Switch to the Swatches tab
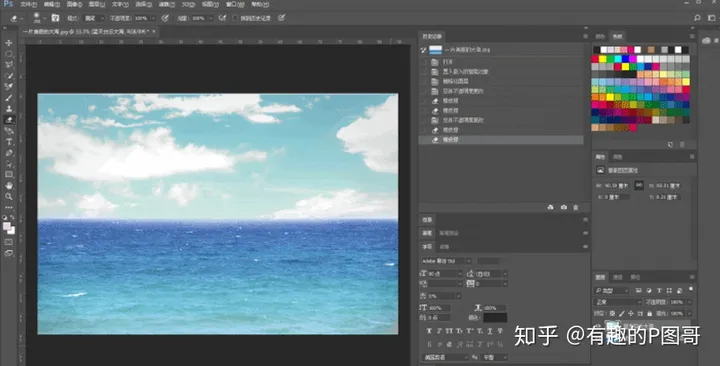Image resolution: width=720 pixels, height=366 pixels. (616, 36)
